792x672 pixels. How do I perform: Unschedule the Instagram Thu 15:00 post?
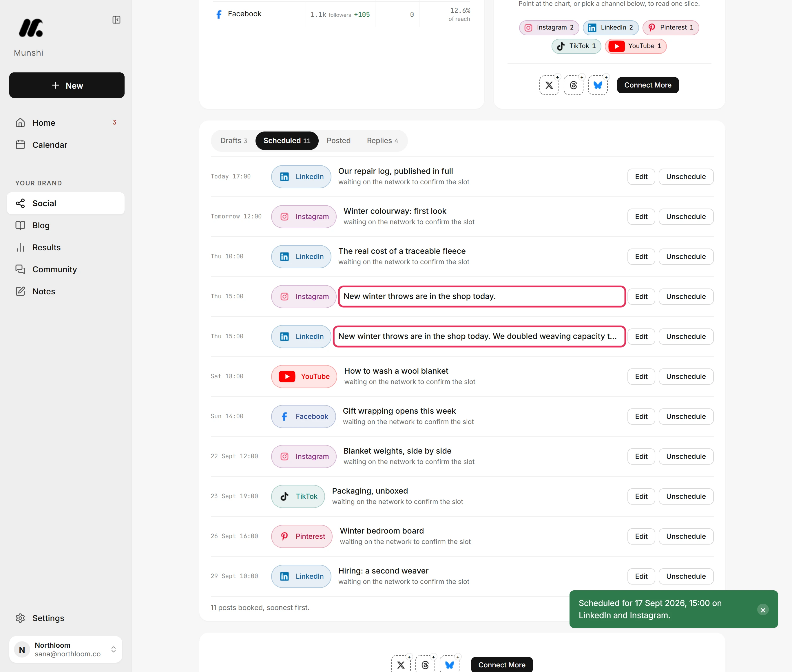[686, 297]
